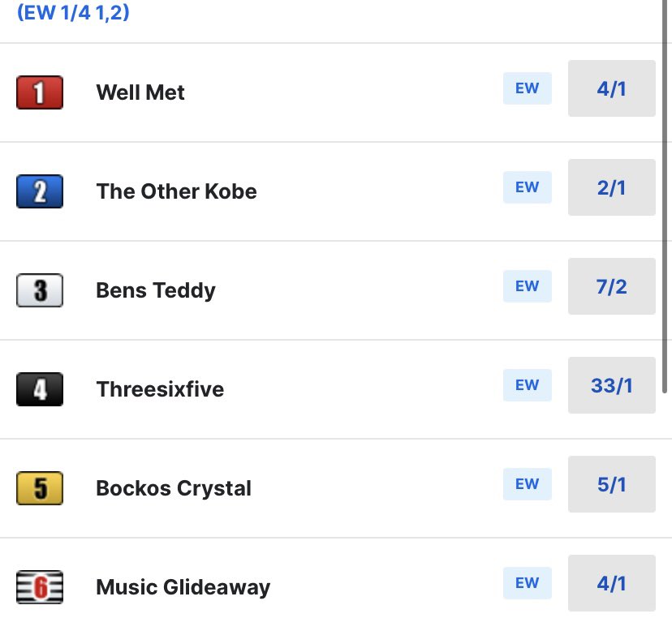Viewport: 672px width, 618px height.
Task: Choose 33/1 odds on Threesixfive
Action: 611,385
